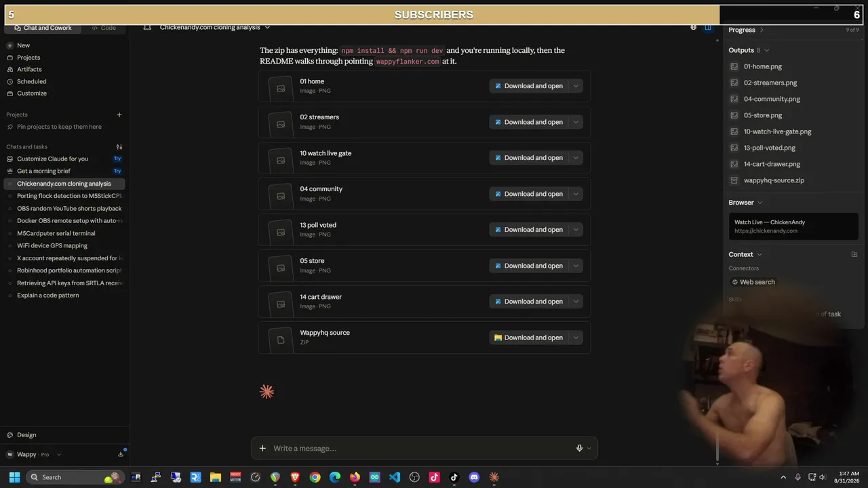
Task: Open 01-home.png in Outputs panel
Action: [x=763, y=66]
